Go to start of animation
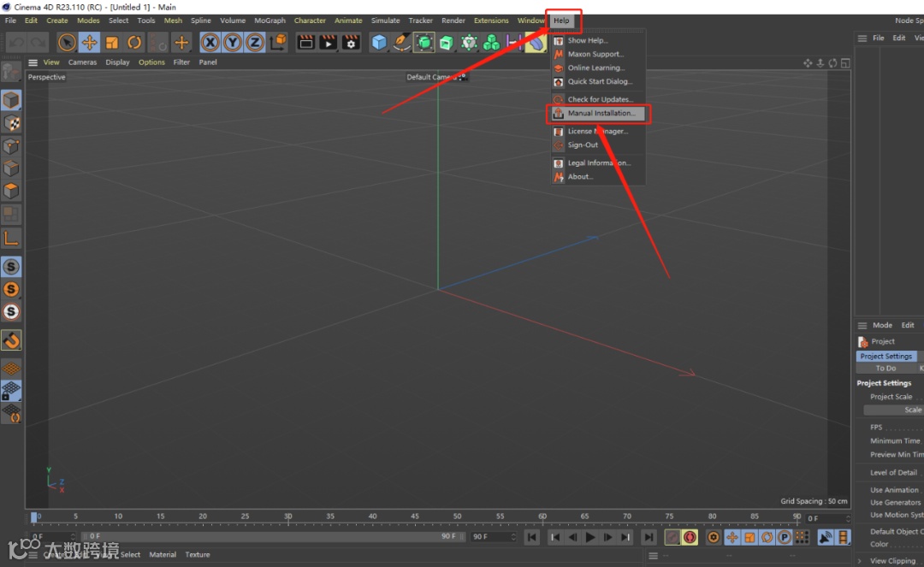This screenshot has width=924, height=567. (x=531, y=537)
